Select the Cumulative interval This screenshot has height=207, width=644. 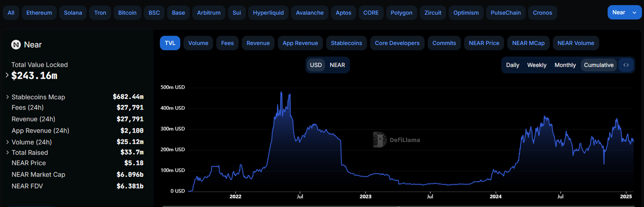[599, 65]
